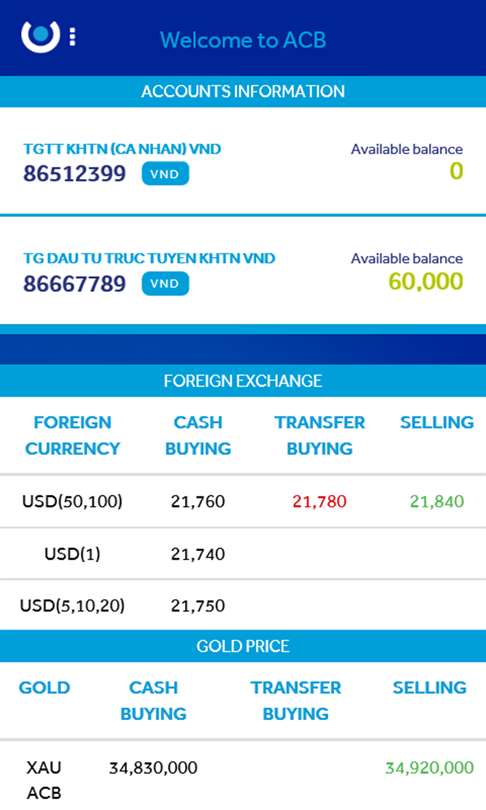Open account number 86512399

pos(75,174)
